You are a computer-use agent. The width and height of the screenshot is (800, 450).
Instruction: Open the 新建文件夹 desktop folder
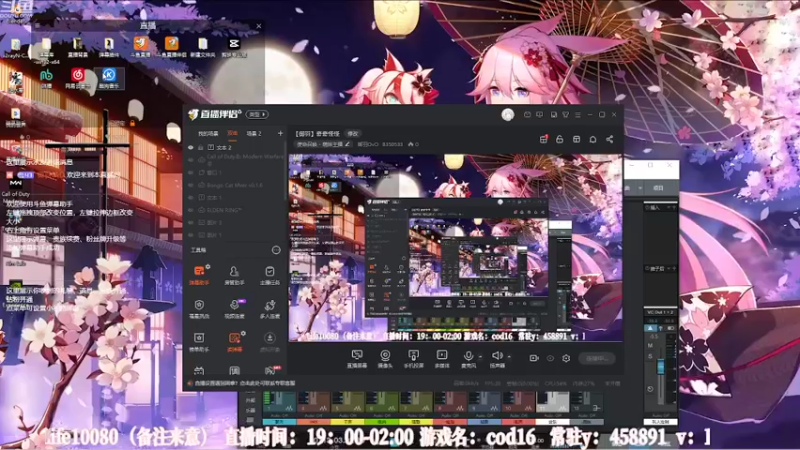[x=203, y=47]
